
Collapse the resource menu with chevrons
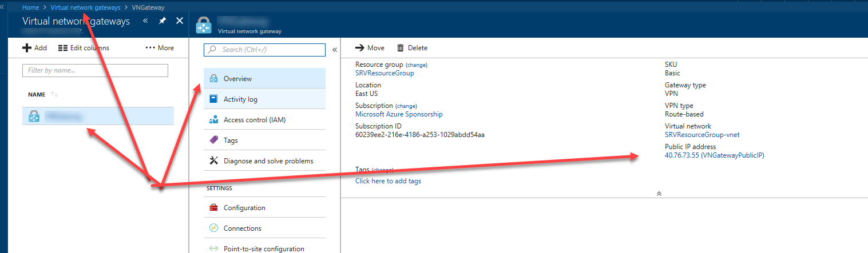(x=335, y=50)
